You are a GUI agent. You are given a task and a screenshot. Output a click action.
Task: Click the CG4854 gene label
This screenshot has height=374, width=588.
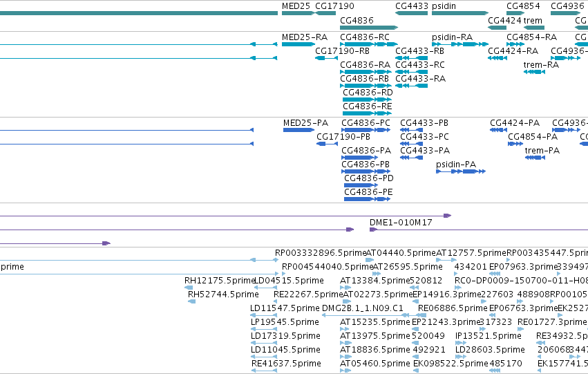click(x=523, y=6)
